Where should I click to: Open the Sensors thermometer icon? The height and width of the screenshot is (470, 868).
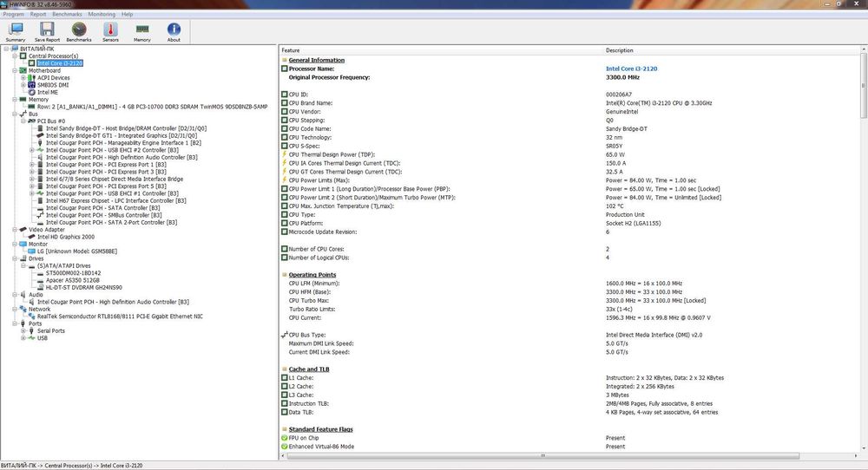(x=110, y=29)
